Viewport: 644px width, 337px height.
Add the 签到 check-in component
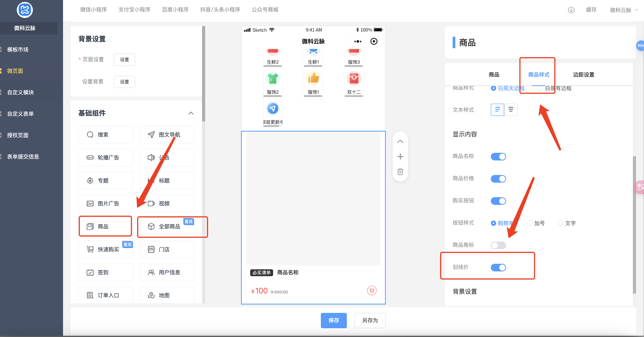(106, 272)
